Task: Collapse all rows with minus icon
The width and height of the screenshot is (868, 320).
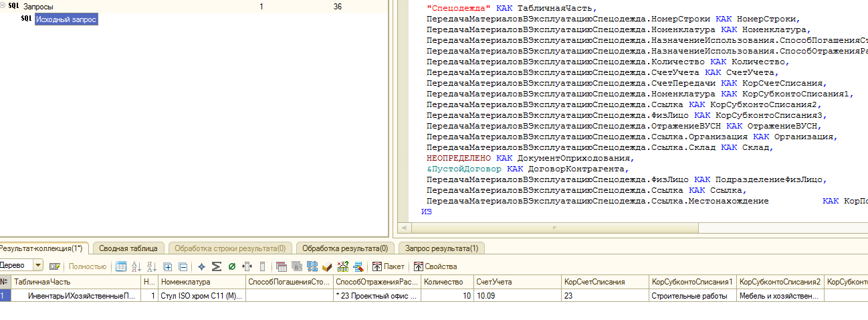Action: [x=183, y=266]
